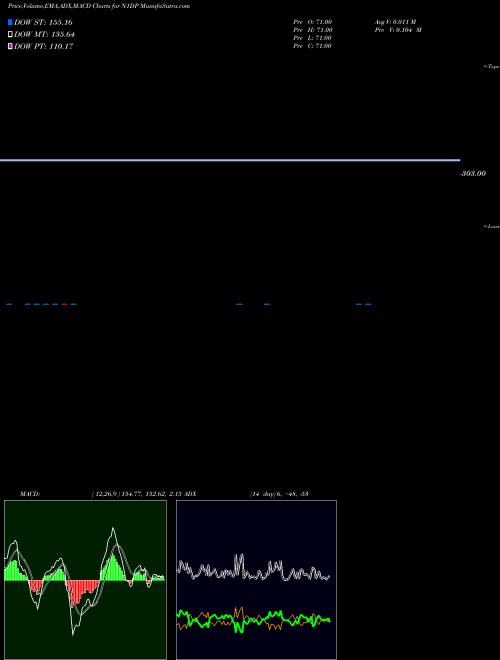Click the 'MACD:' indicator label

[x=30, y=494]
